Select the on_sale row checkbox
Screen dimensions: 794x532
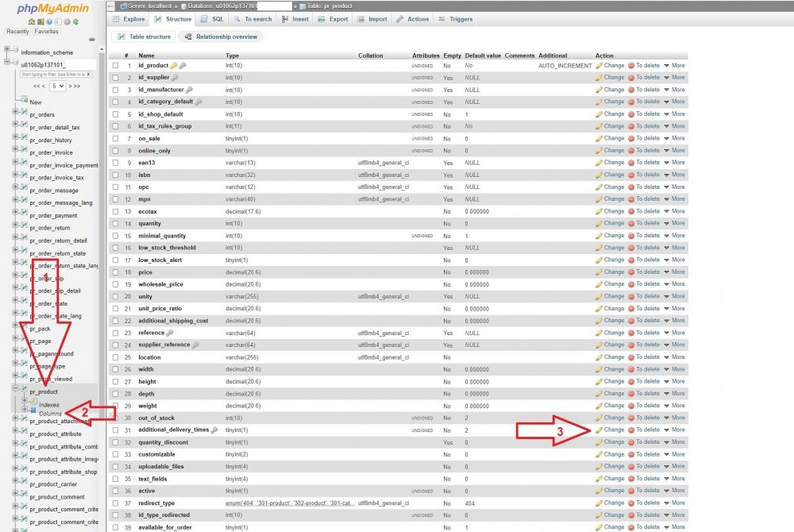click(115, 139)
